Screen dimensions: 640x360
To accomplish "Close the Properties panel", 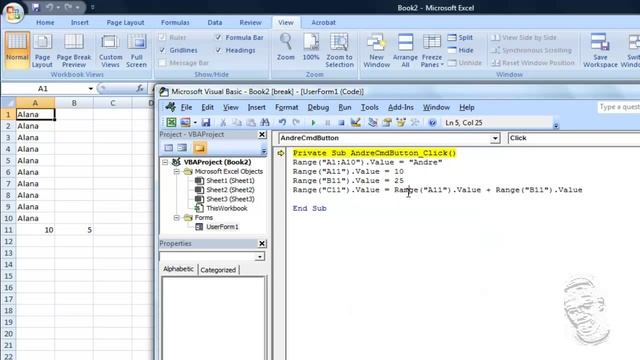I will click(x=262, y=243).
